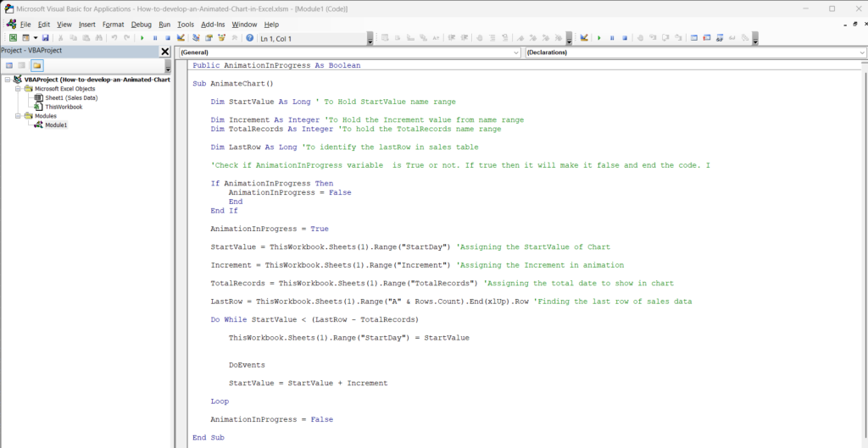The height and width of the screenshot is (448, 868).
Task: Open the File menu
Action: point(25,25)
